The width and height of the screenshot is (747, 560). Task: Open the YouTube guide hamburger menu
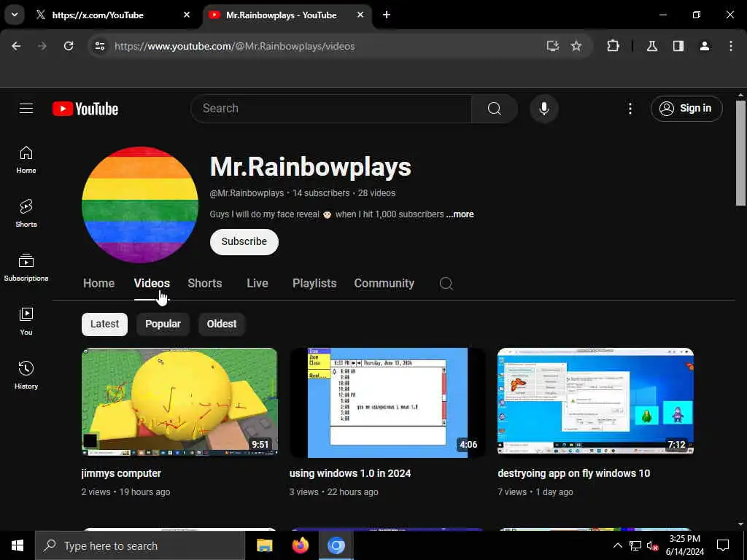point(26,109)
